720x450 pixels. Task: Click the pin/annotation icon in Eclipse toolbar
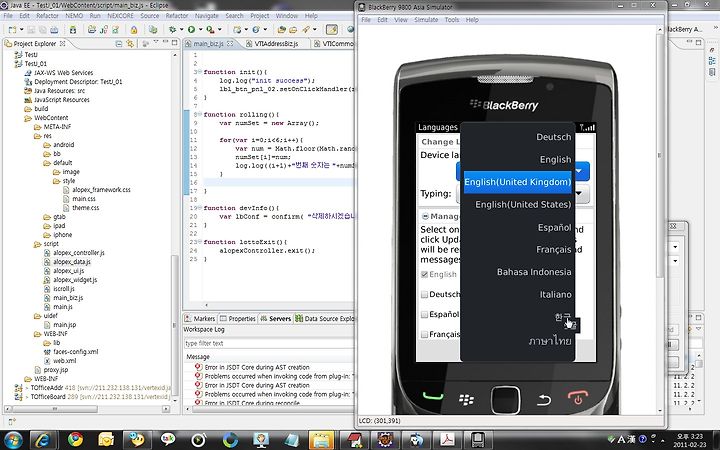[306, 30]
